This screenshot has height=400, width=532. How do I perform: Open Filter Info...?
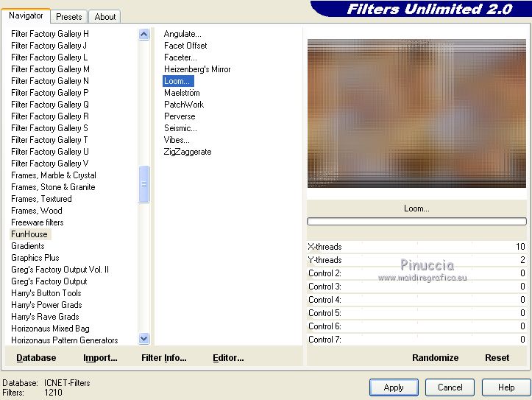(164, 357)
